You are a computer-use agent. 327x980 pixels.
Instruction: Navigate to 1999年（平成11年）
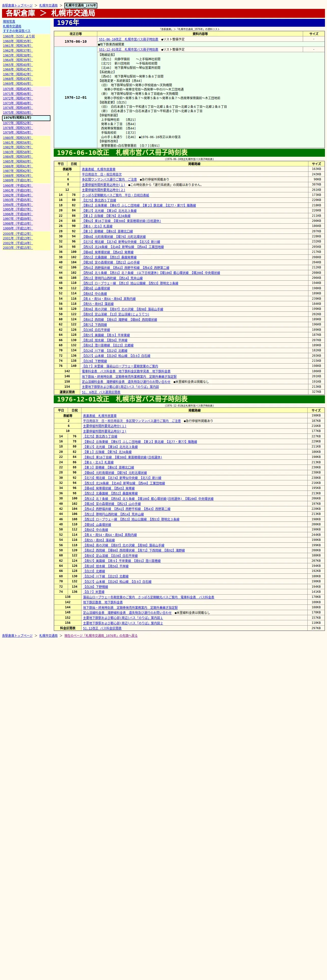click(18, 229)
